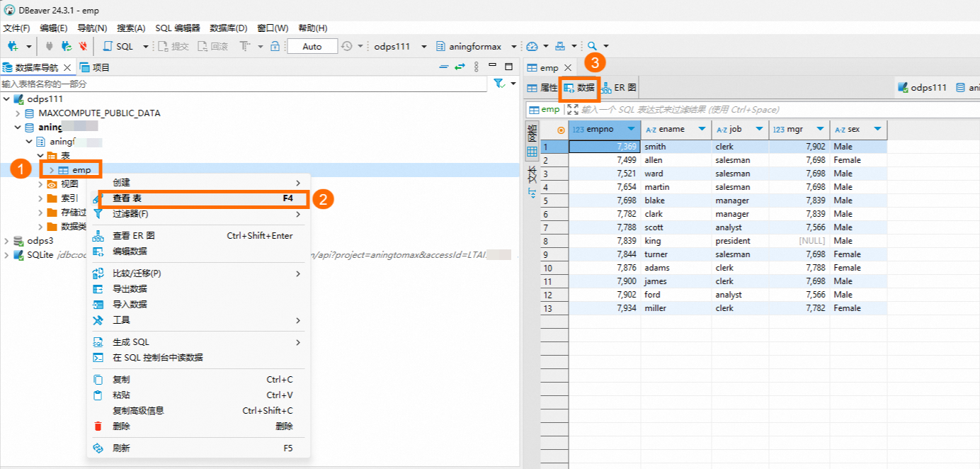Choose 生成 SQL in context menu
980x469 pixels.
pos(200,342)
